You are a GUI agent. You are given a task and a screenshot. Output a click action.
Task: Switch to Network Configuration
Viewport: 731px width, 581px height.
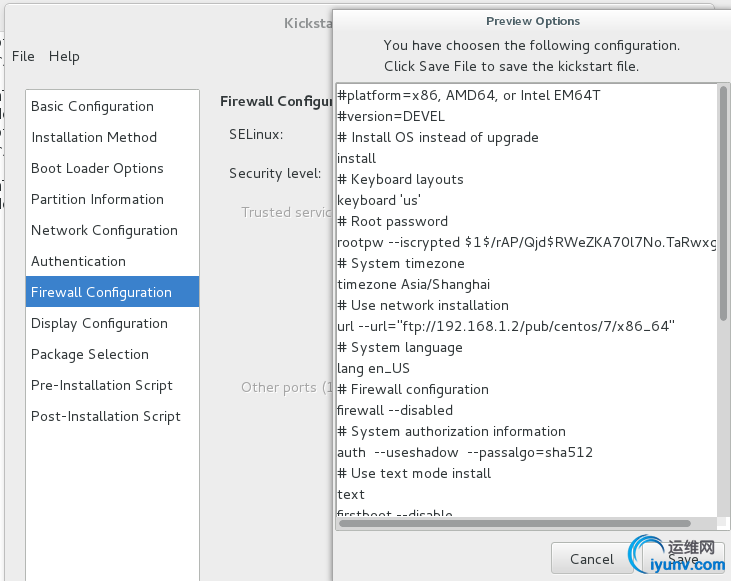(x=104, y=230)
